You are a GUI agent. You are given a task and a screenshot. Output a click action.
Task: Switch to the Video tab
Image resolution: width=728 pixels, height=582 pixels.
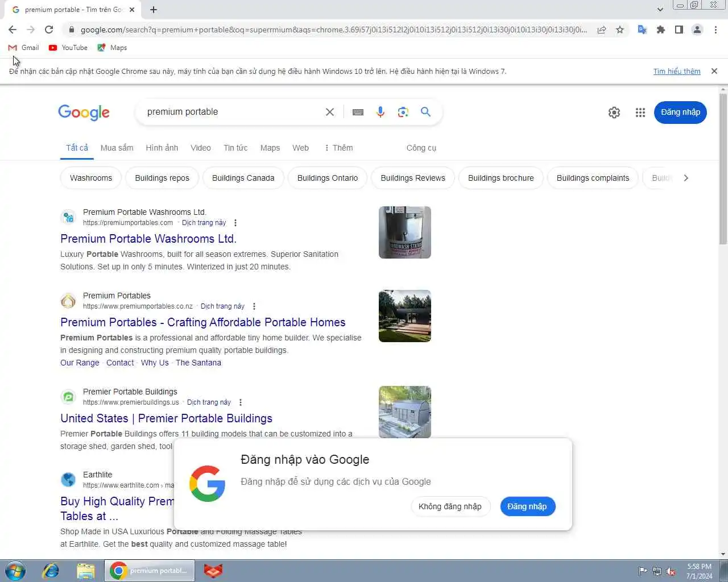pyautogui.click(x=201, y=148)
